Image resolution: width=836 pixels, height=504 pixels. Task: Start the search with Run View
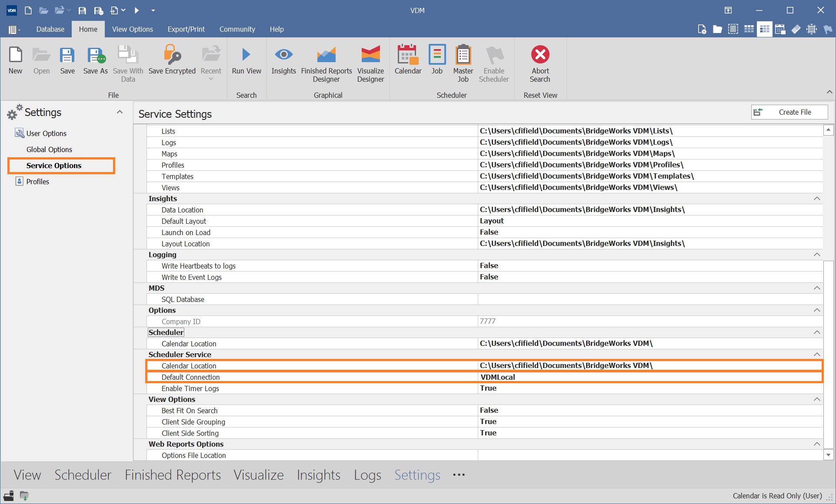[x=246, y=60]
